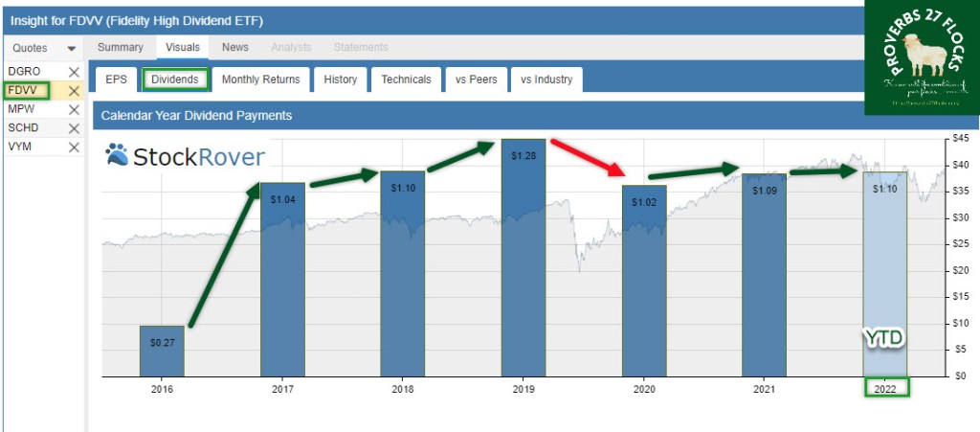Remove DGRO from the quotes list

[x=74, y=72]
